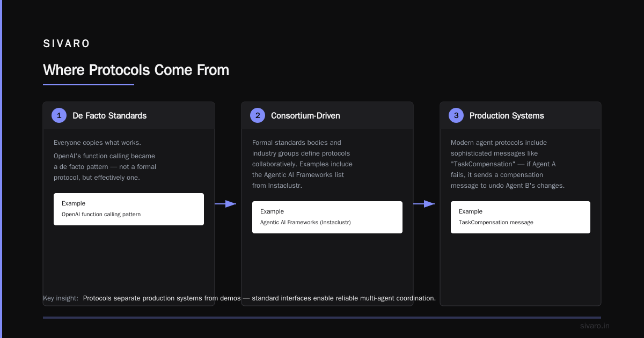The width and height of the screenshot is (644, 338).
Task: Select the Consortium-Driven header
Action: point(305,115)
